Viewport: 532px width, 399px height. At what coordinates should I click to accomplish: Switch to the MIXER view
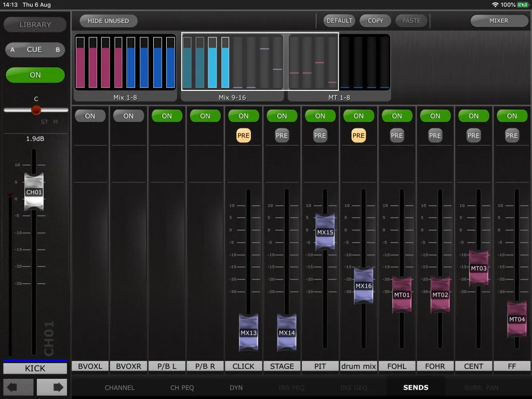pyautogui.click(x=499, y=21)
